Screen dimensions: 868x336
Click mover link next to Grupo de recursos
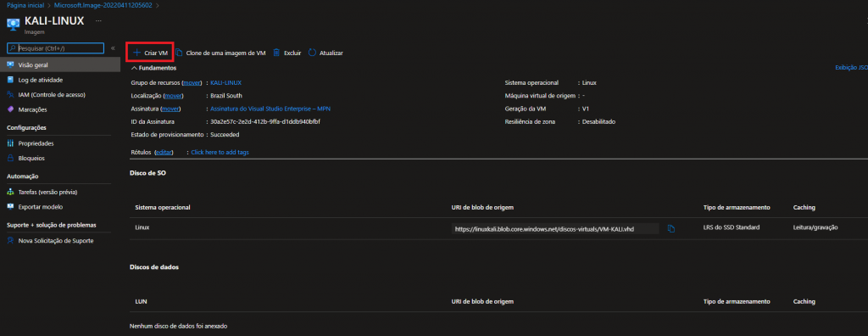pos(192,82)
